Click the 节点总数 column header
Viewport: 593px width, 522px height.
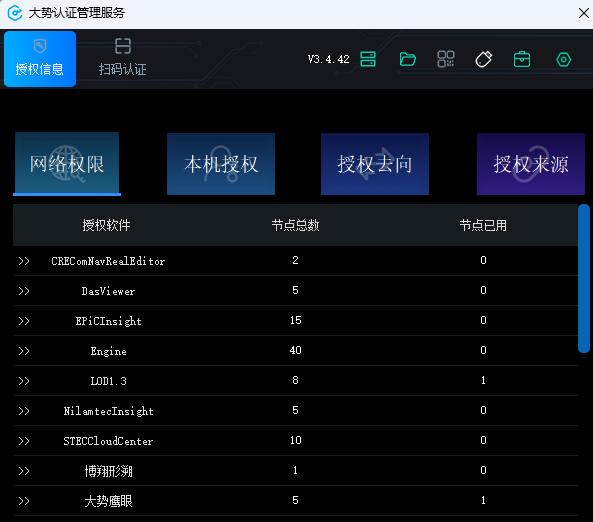coord(295,225)
